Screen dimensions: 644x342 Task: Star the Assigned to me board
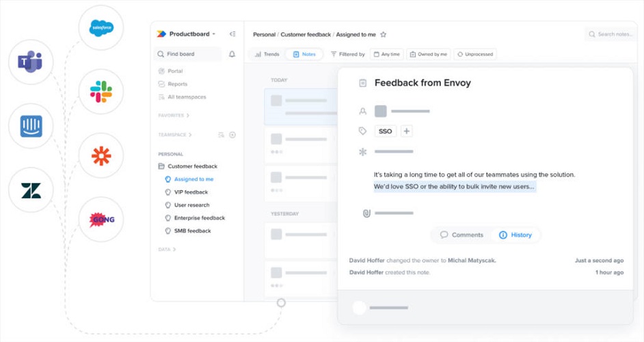tap(384, 34)
